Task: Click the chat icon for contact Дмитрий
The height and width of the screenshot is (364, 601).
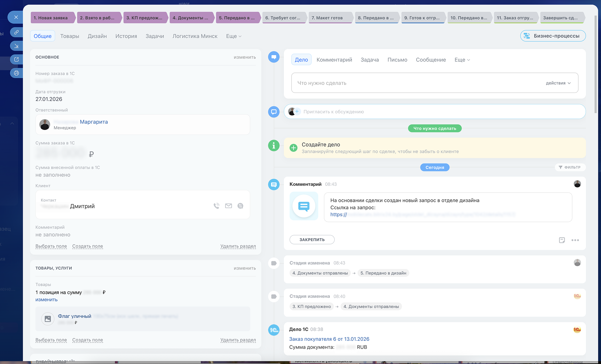Action: (241, 206)
